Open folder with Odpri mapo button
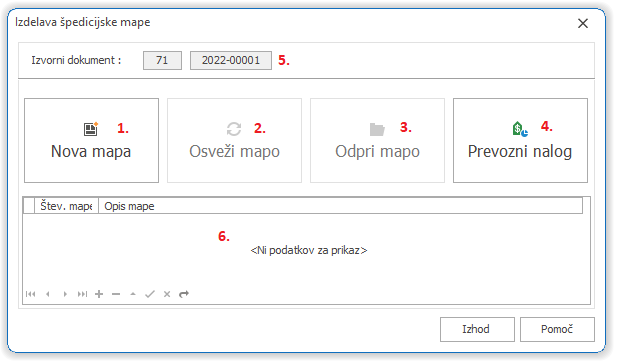Viewport: 617px width, 363px height. point(377,140)
